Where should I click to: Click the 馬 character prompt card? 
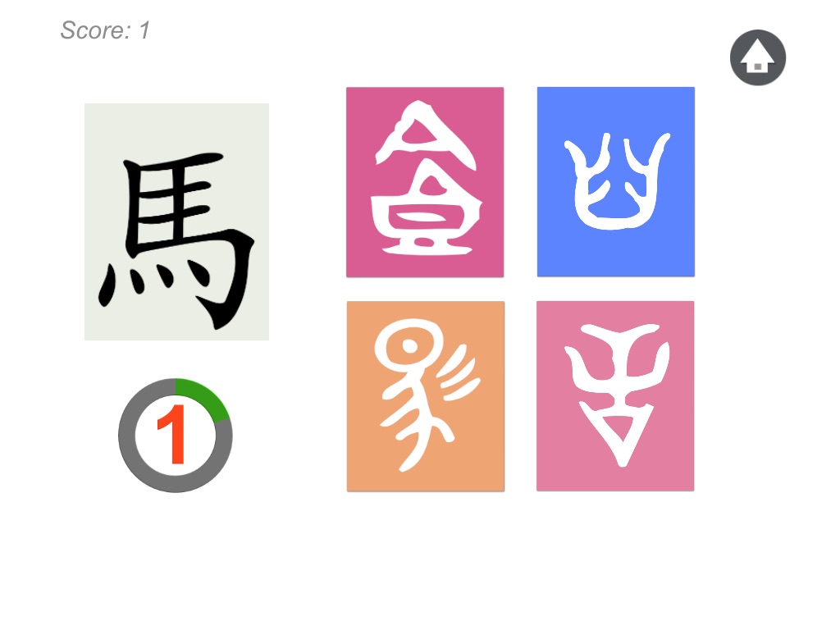tap(177, 221)
